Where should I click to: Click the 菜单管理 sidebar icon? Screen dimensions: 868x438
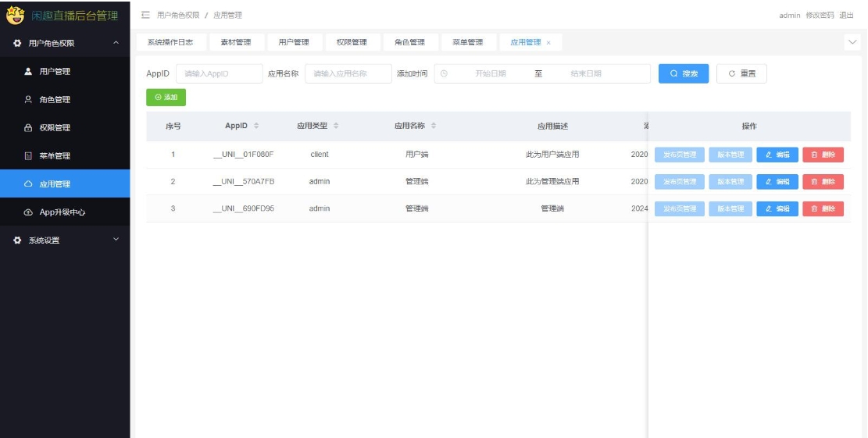(x=28, y=156)
